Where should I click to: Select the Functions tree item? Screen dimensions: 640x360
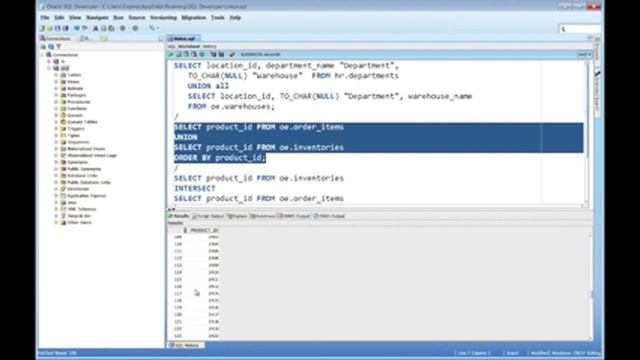pyautogui.click(x=77, y=109)
